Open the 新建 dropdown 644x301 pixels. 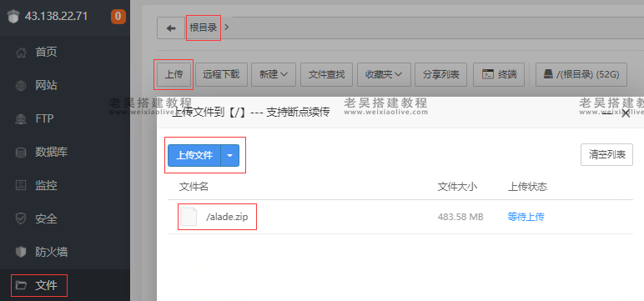[274, 74]
